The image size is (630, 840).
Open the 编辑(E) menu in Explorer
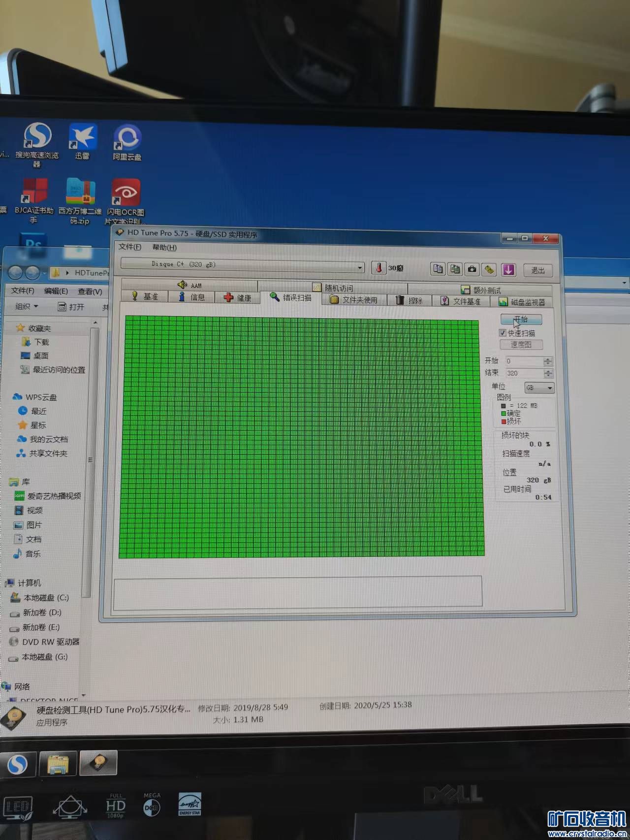[56, 291]
